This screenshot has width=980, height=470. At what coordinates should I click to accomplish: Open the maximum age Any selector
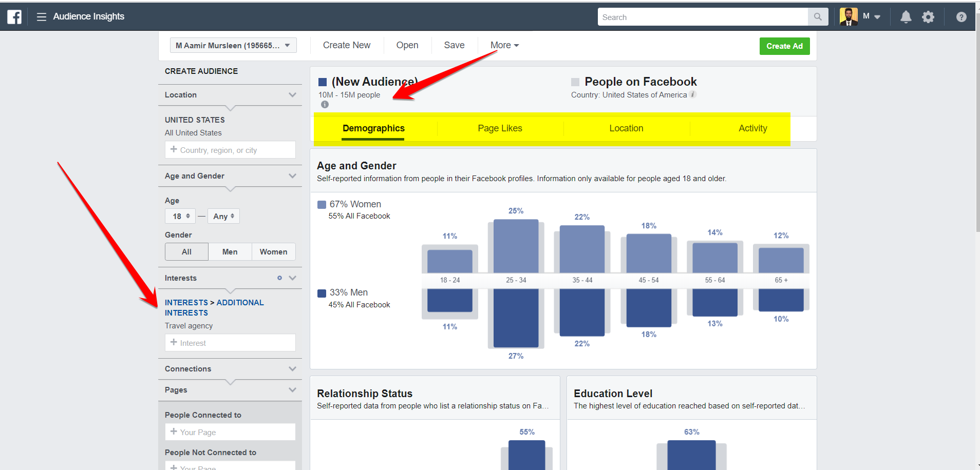(x=223, y=216)
